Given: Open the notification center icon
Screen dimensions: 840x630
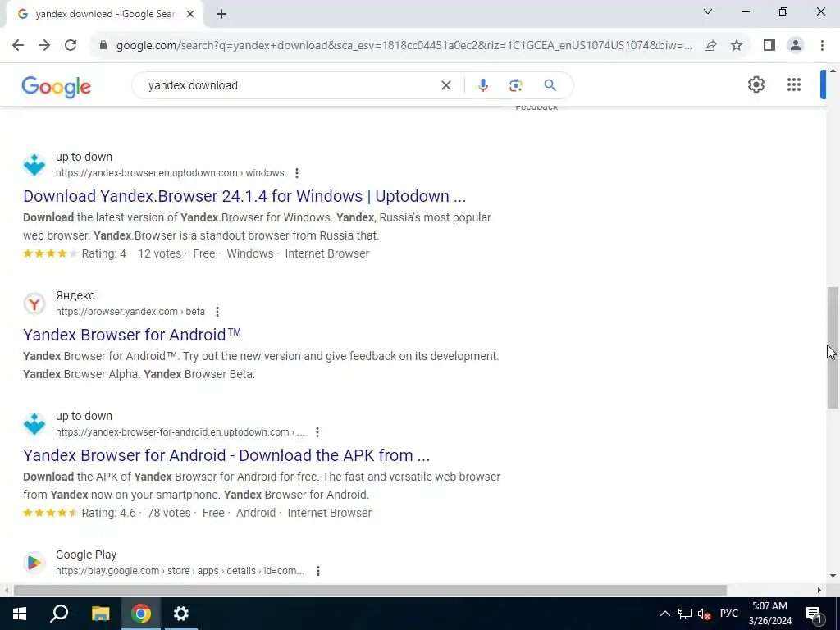Looking at the screenshot, I should click(814, 614).
